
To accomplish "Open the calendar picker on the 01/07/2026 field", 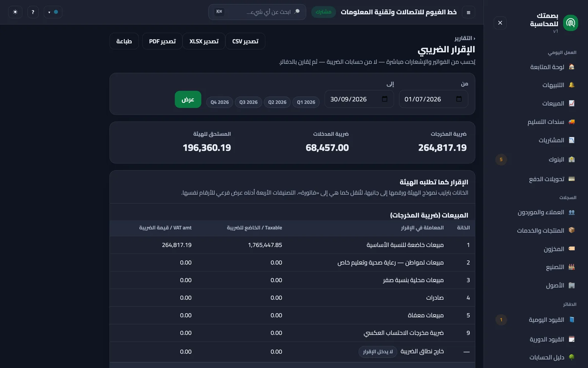I will tap(459, 99).
